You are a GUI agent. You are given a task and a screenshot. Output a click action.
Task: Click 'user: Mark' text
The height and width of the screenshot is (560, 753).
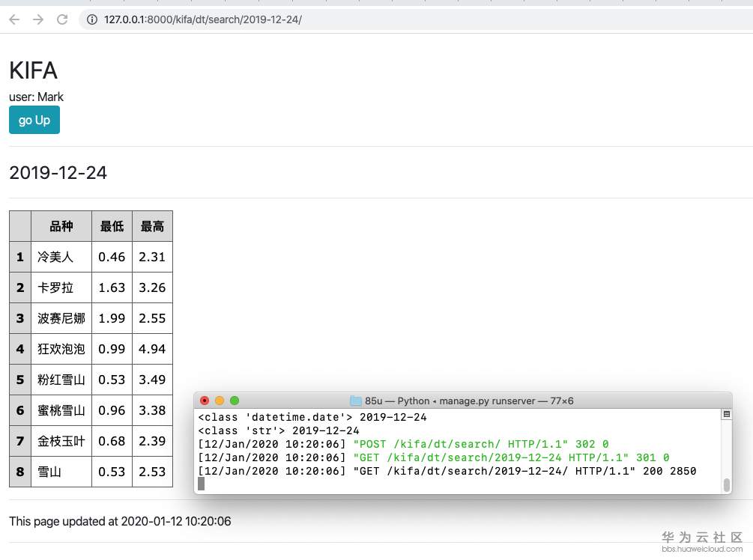click(x=36, y=97)
